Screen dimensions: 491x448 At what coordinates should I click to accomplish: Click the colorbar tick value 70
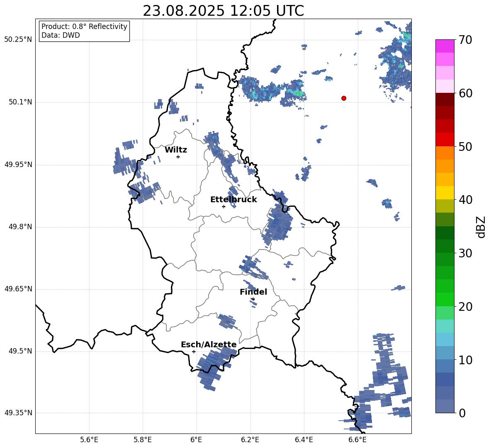point(465,40)
